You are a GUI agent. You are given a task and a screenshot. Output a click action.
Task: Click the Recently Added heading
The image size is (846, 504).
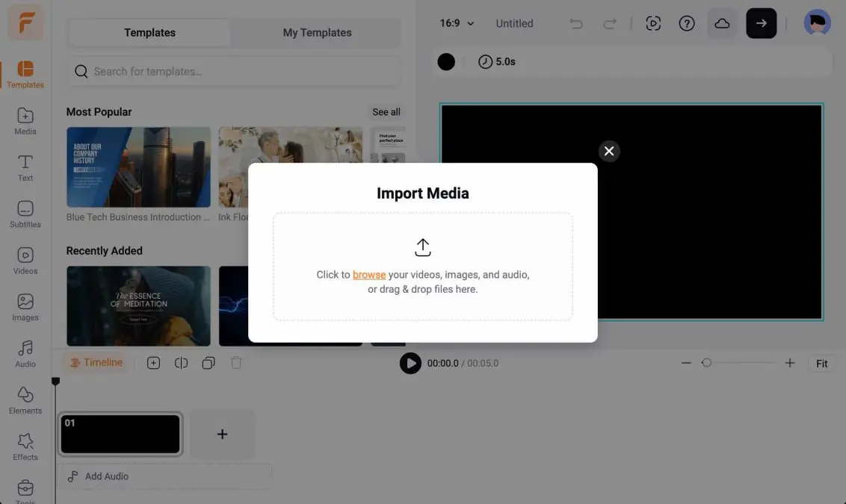click(104, 251)
